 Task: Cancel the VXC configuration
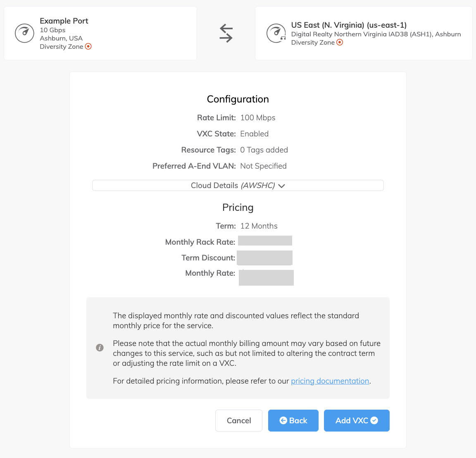tap(239, 420)
